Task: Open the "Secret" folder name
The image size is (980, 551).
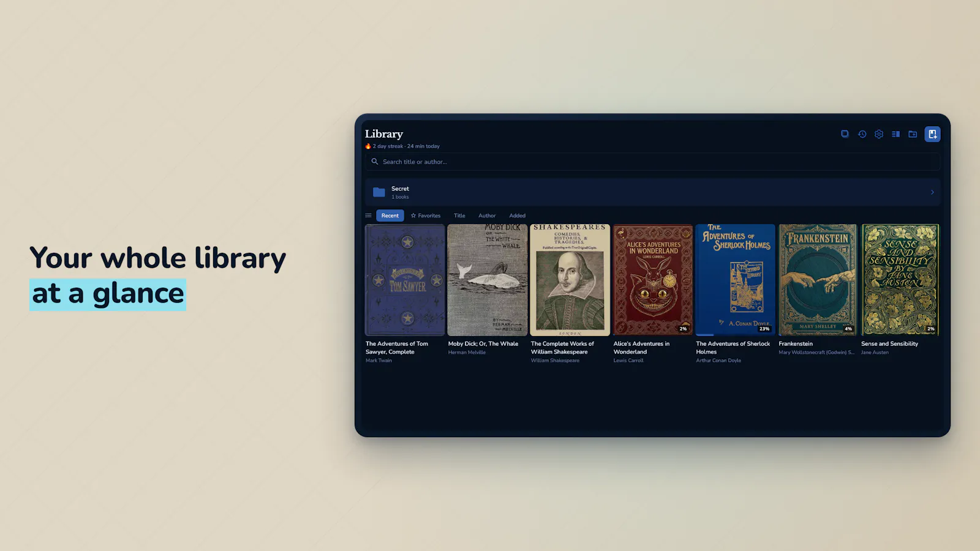Action: point(400,189)
